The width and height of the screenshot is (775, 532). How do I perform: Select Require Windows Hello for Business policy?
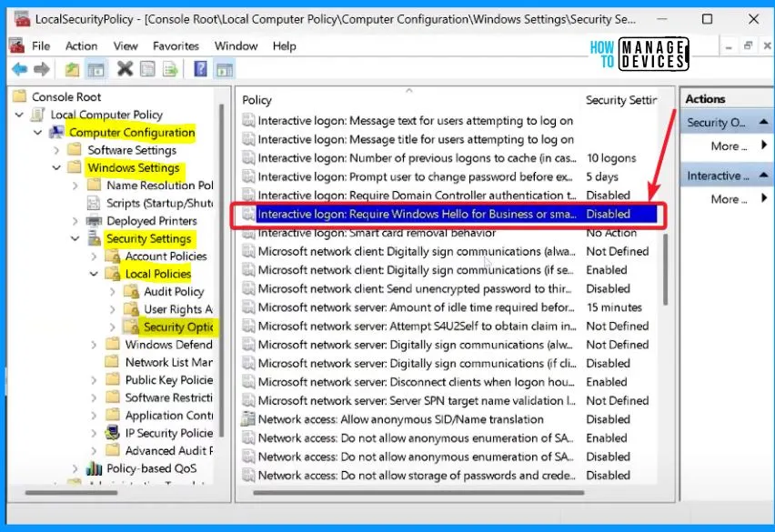point(448,214)
